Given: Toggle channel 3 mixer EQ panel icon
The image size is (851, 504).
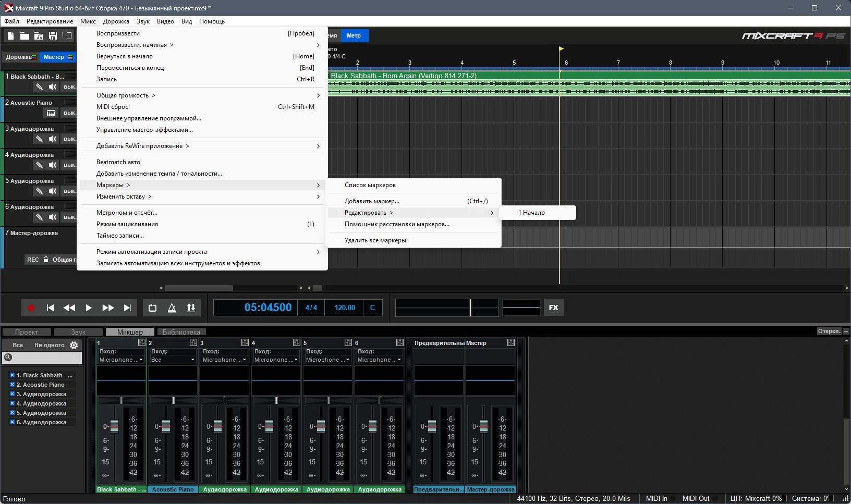Looking at the screenshot, I should point(245,342).
